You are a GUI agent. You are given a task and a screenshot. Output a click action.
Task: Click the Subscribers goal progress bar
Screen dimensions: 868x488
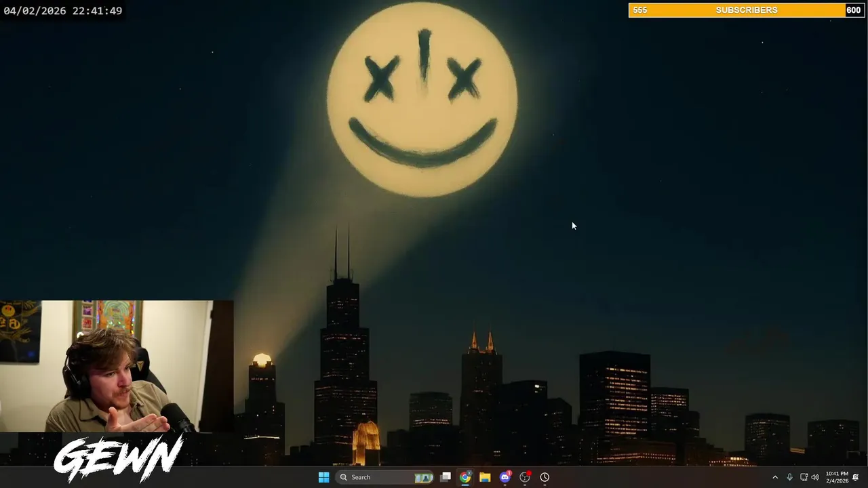746,10
